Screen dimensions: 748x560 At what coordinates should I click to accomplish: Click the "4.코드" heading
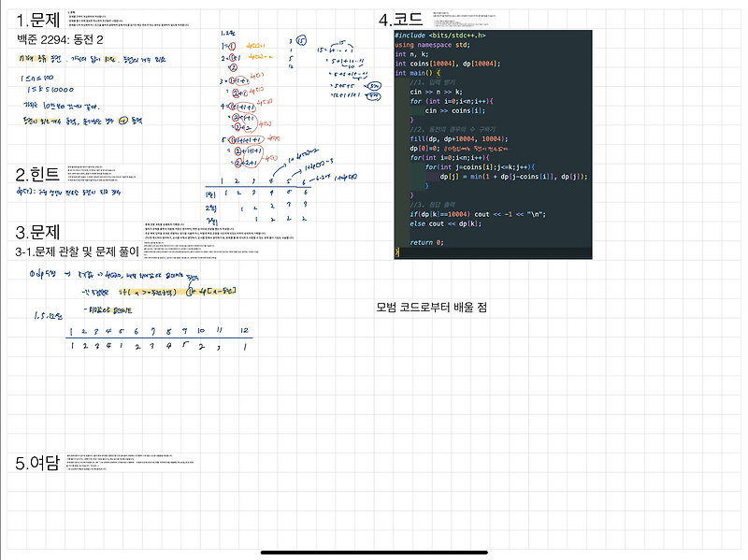click(401, 20)
